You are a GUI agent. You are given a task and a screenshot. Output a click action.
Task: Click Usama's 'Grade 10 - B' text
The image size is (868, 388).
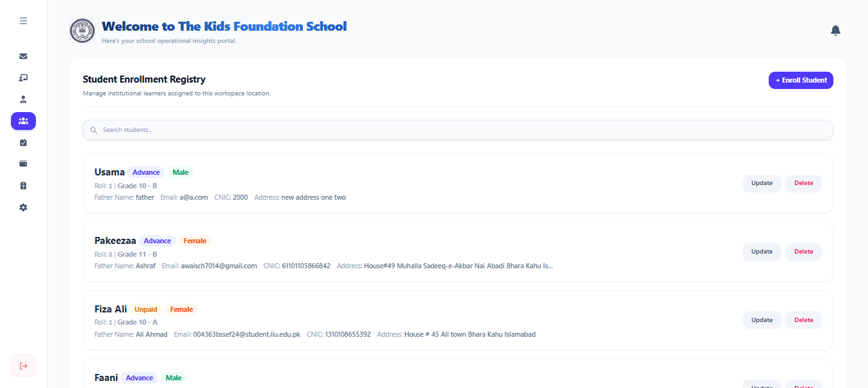tap(137, 186)
